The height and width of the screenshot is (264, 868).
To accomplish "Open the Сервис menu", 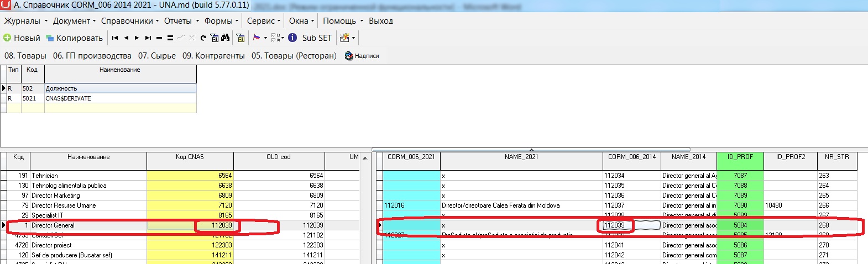I will coord(263,21).
